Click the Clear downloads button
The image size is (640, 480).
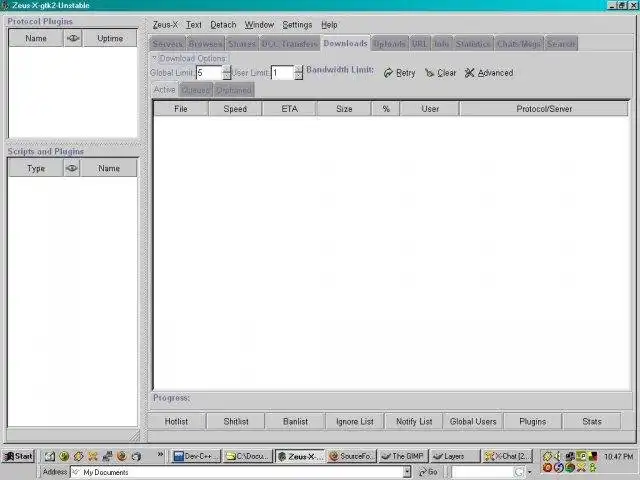click(x=440, y=73)
